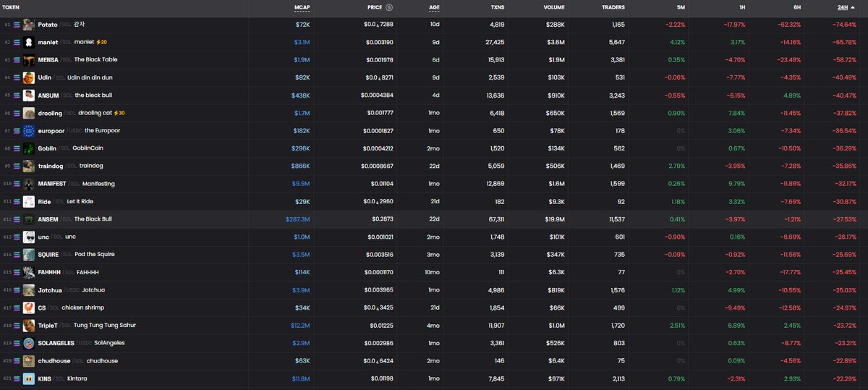Click the Solana chain icon in KINS row
Screen dimensions: 868x390
(x=17, y=378)
